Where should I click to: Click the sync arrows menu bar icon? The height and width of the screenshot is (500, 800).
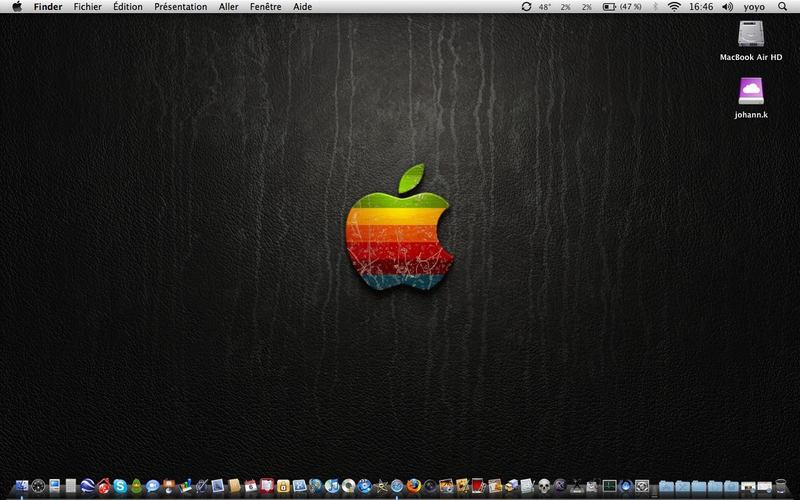coord(526,7)
